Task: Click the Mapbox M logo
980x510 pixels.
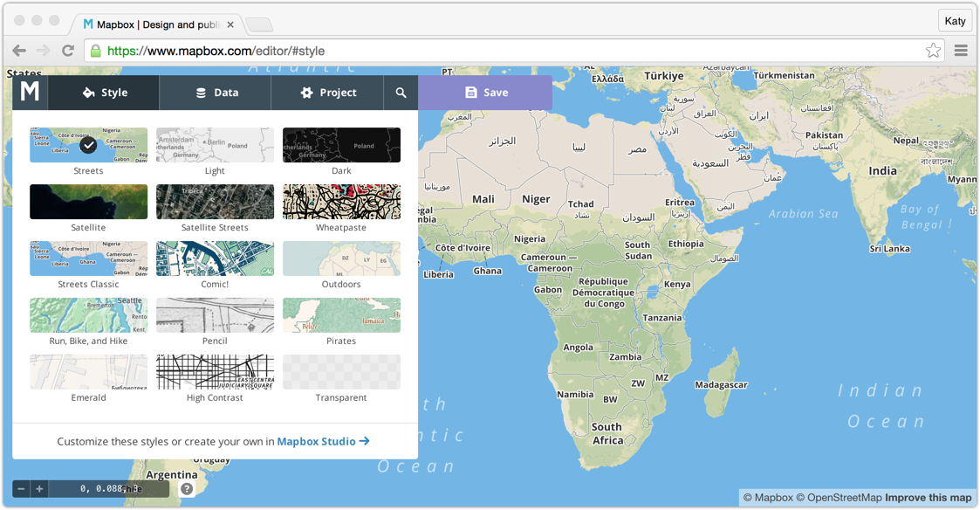Action: pos(29,92)
